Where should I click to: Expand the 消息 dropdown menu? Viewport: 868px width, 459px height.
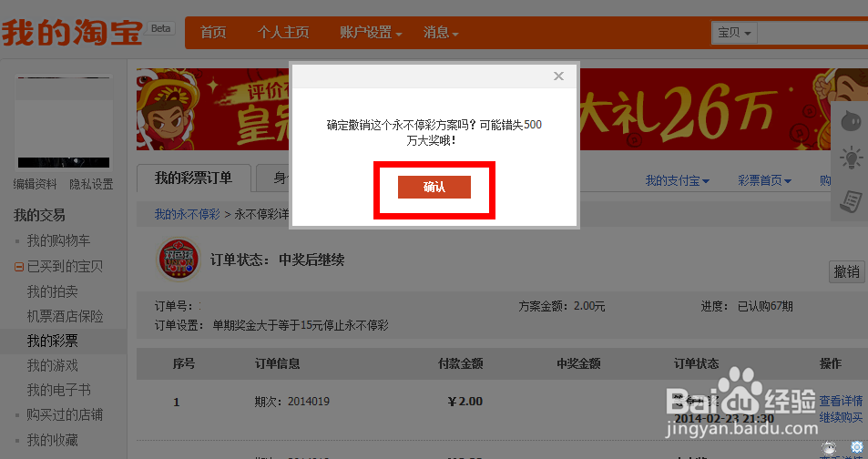tap(441, 32)
